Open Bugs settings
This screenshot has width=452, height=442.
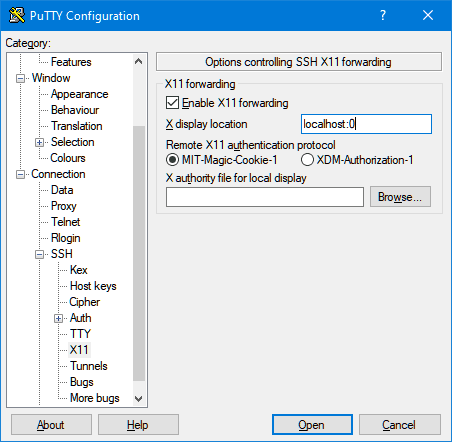point(82,382)
